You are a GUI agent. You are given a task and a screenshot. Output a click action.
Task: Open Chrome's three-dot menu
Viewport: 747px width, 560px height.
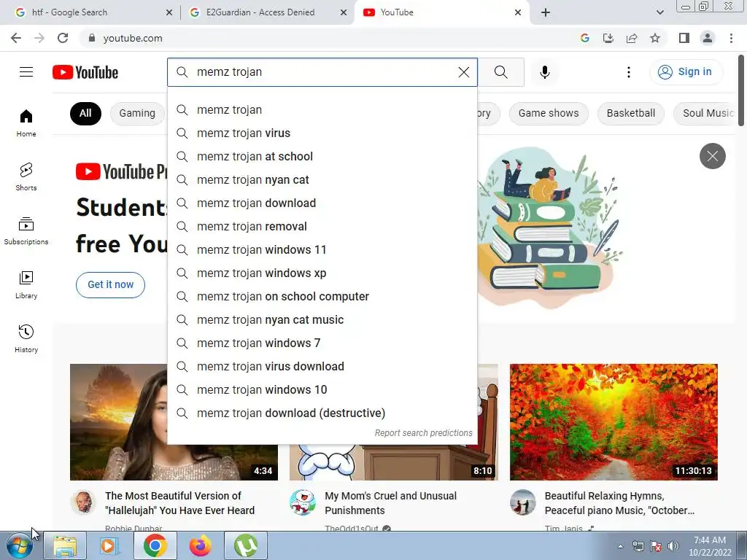pos(731,38)
